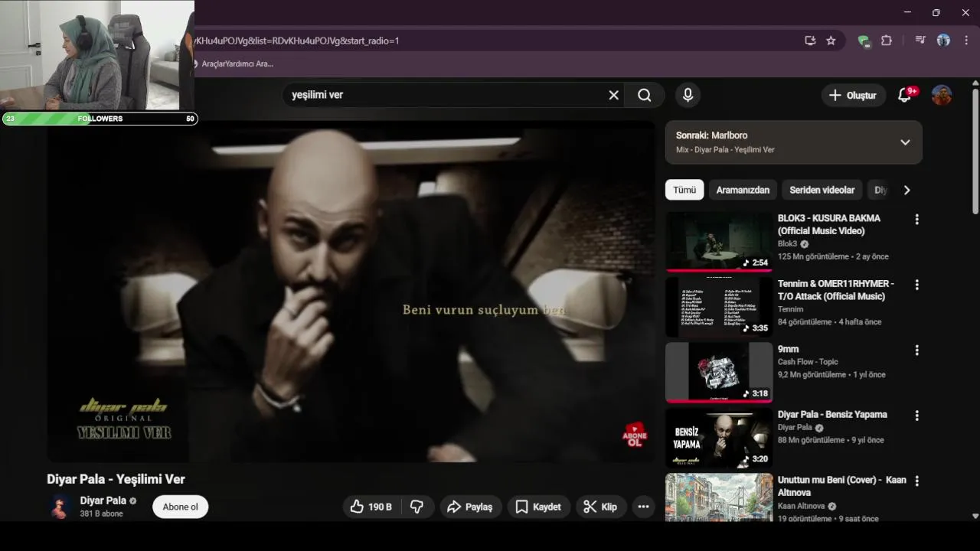Open Cash Flow - Topic channel text
The width and height of the screenshot is (980, 551).
pos(808,362)
